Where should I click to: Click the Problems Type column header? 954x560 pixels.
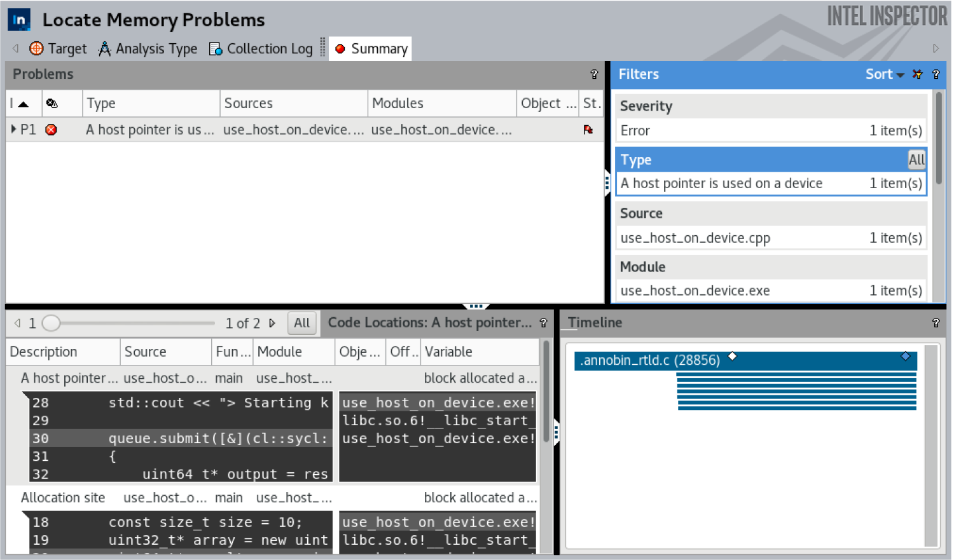[x=151, y=103]
